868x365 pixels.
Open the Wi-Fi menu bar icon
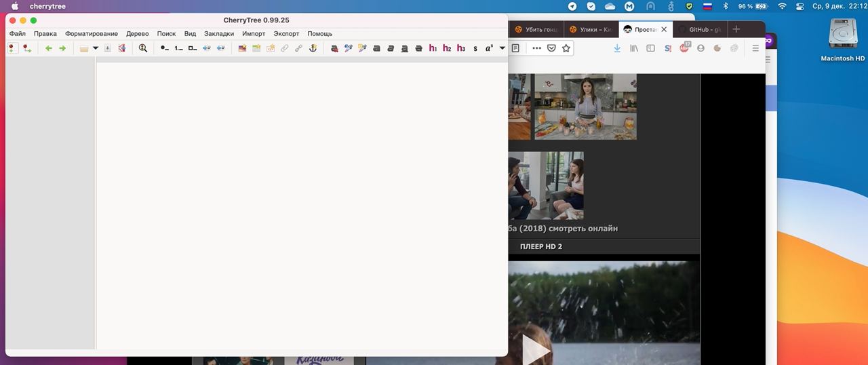tap(782, 6)
